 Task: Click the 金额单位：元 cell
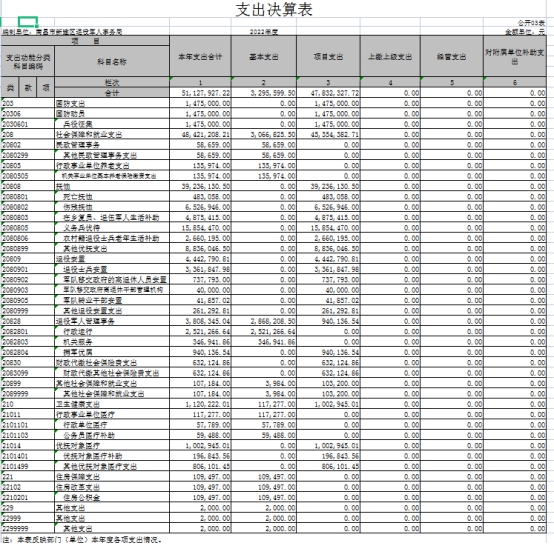pyautogui.click(x=525, y=32)
